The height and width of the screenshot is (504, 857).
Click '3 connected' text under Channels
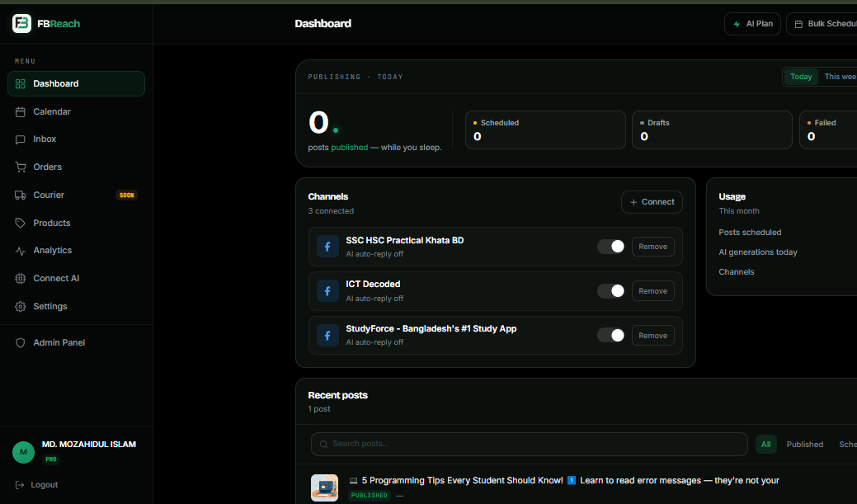pos(331,211)
